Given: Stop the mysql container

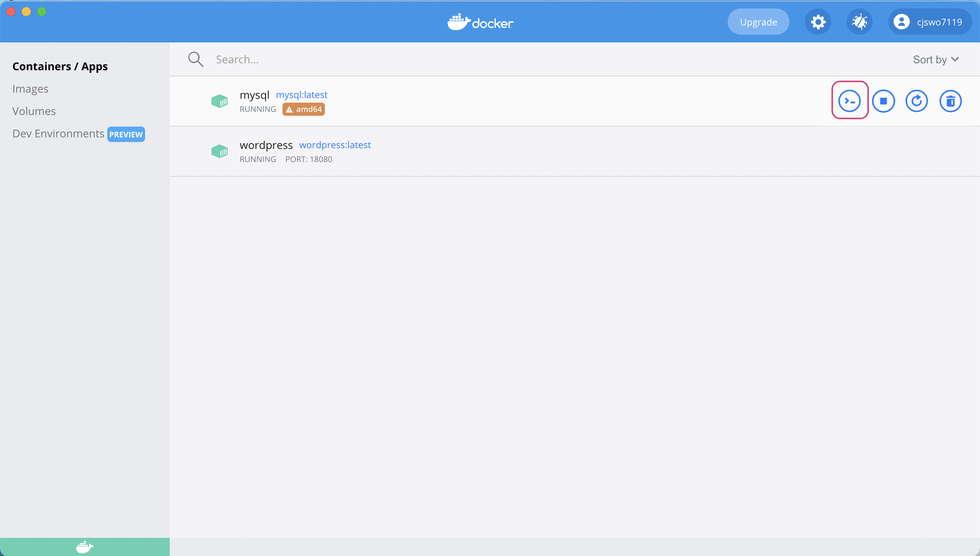Looking at the screenshot, I should [883, 101].
